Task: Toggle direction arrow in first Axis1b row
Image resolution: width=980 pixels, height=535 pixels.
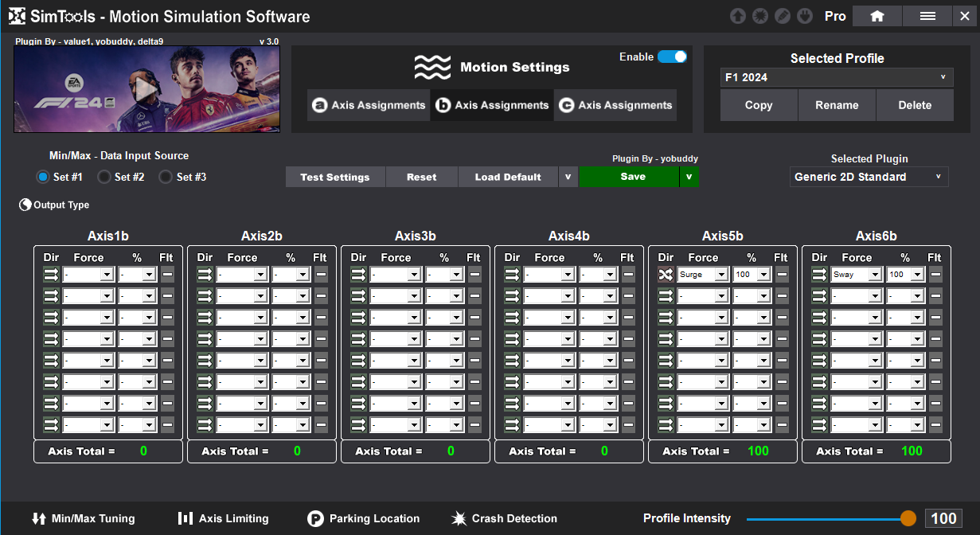Action: [51, 274]
